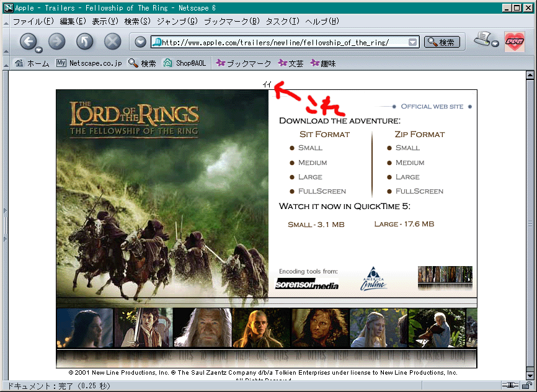Watch the Large - 17.6 MB QuickTime trailer
The height and width of the screenshot is (392, 537).
tap(404, 224)
